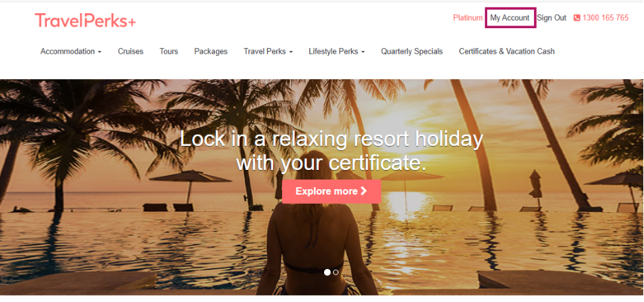The width and height of the screenshot is (644, 302).
Task: Open Certificates & Vacation Cash
Action: coord(507,52)
